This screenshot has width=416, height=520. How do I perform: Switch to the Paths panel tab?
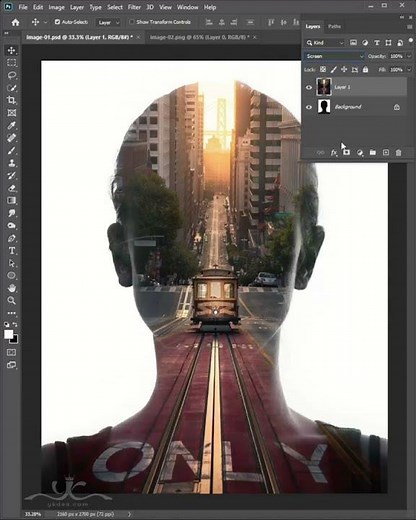coord(334,26)
